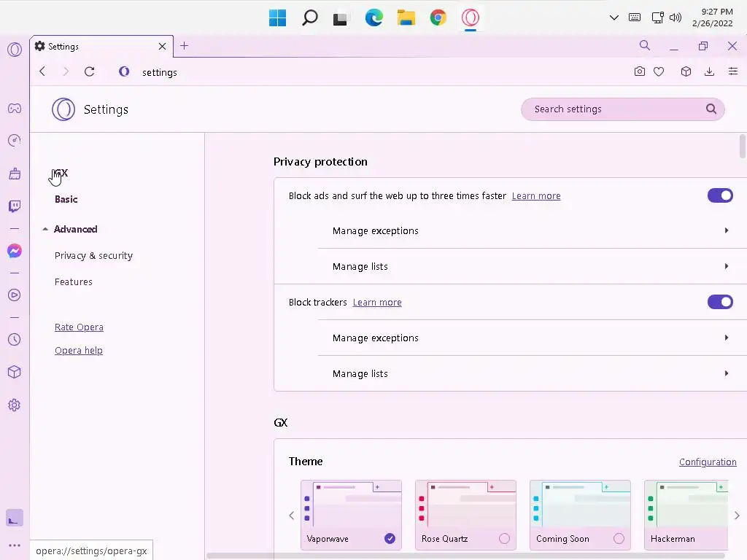Click Learn more link for Block trackers

pos(377,302)
